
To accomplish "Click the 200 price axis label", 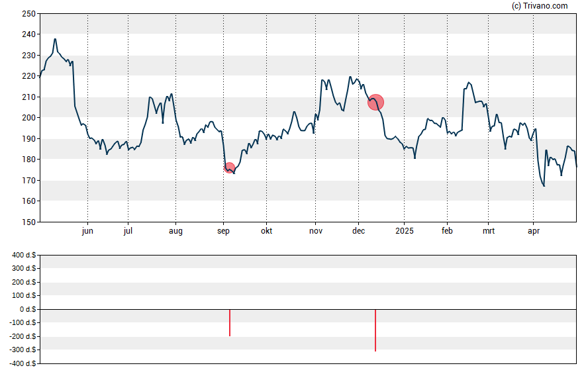I will tap(29, 118).
